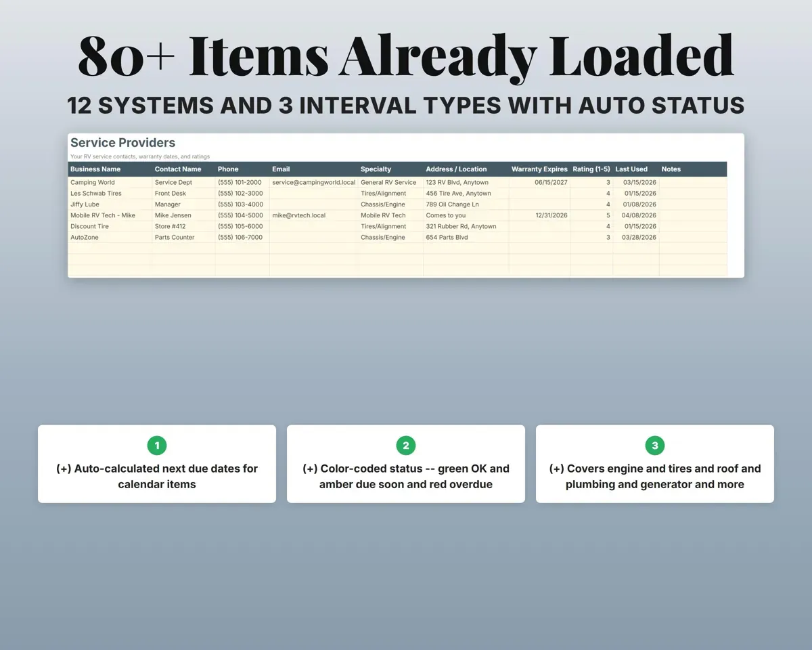The width and height of the screenshot is (812, 650).
Task: Click the covers engine and tires card
Action: 655,464
